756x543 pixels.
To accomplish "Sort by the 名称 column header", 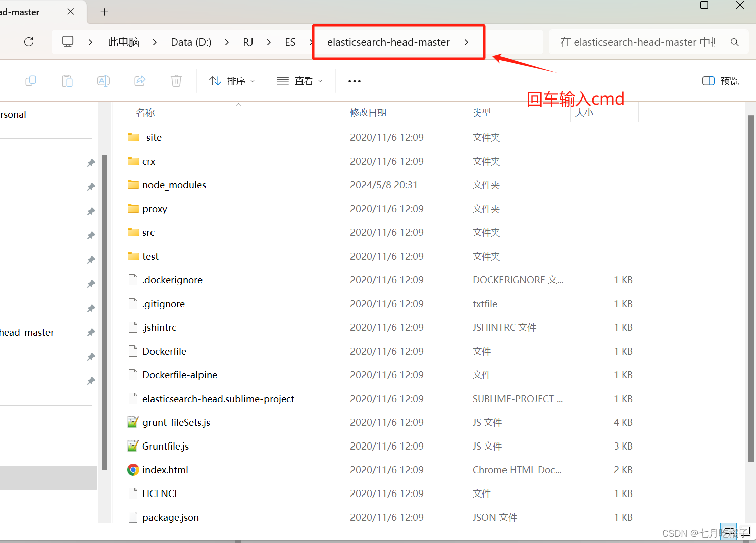I will [145, 112].
